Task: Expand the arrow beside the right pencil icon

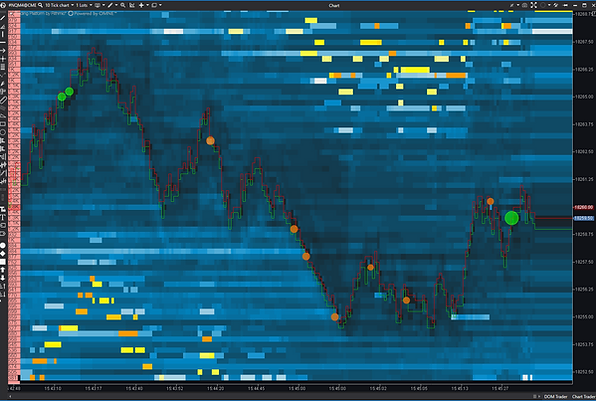Action: click(518, 5)
